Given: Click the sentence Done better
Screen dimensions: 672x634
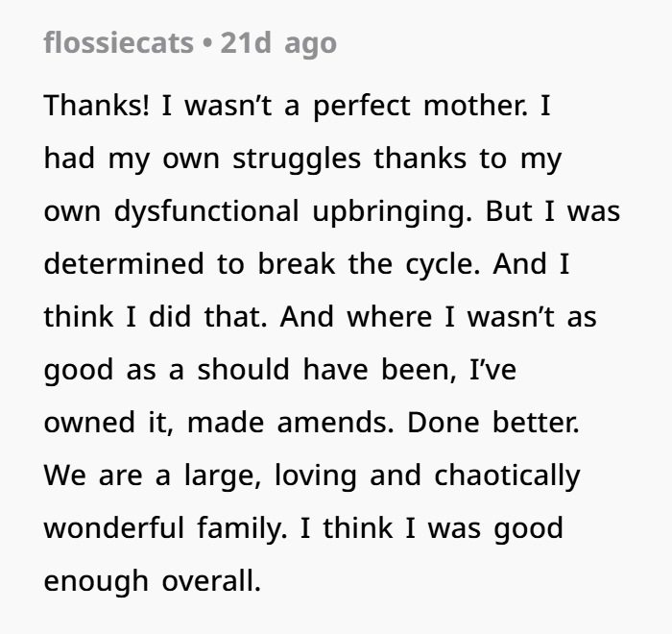Looking at the screenshot, I should click(493, 423).
